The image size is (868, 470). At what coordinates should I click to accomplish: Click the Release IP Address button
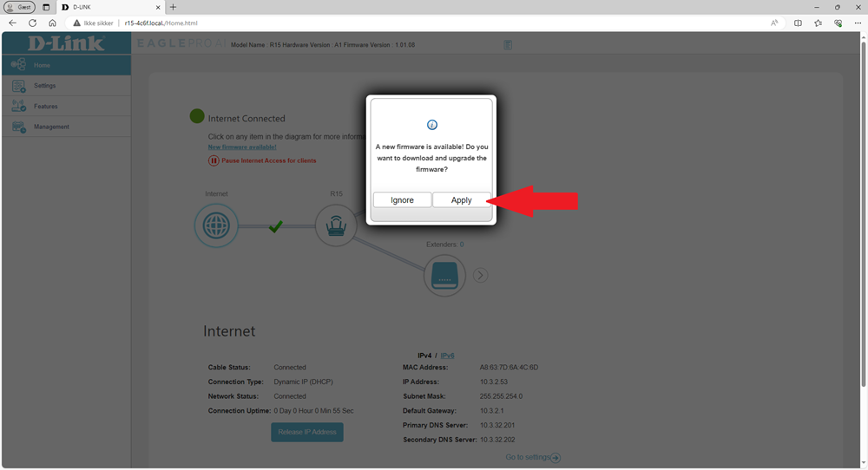point(307,432)
